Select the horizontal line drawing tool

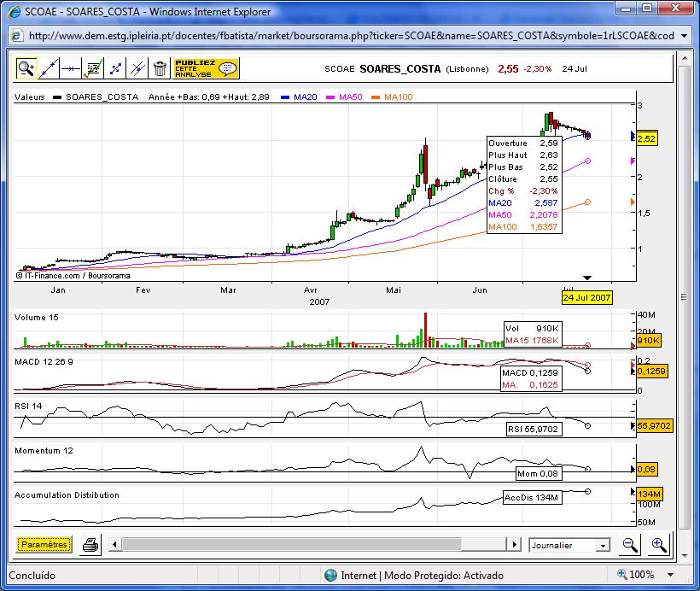71,68
